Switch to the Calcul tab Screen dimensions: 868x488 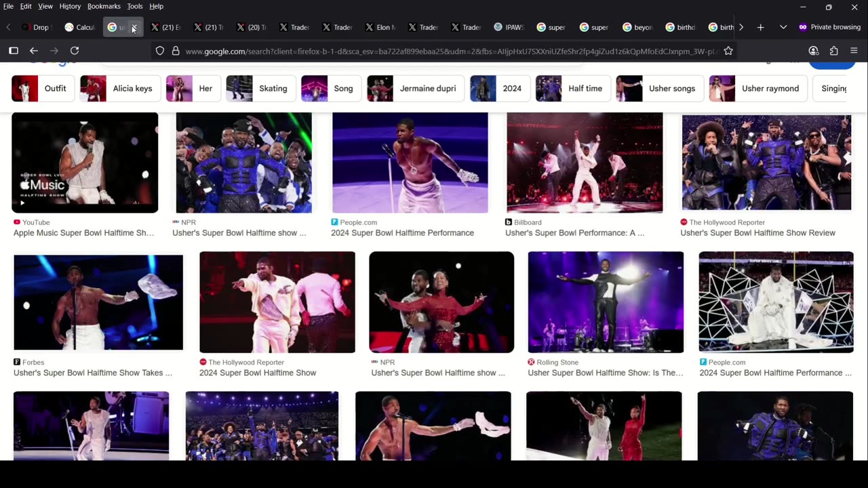pyautogui.click(x=80, y=27)
